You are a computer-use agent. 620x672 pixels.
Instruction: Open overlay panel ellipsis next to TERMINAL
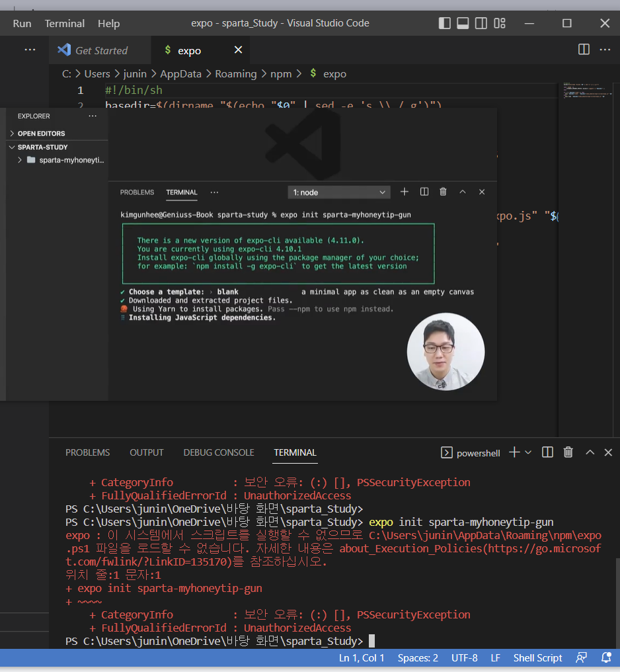pos(215,192)
